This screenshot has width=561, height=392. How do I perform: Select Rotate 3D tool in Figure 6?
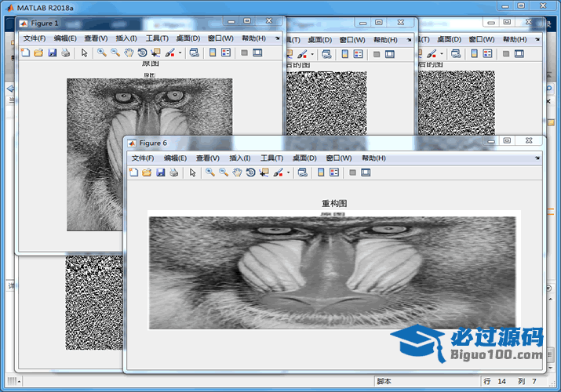(x=251, y=172)
